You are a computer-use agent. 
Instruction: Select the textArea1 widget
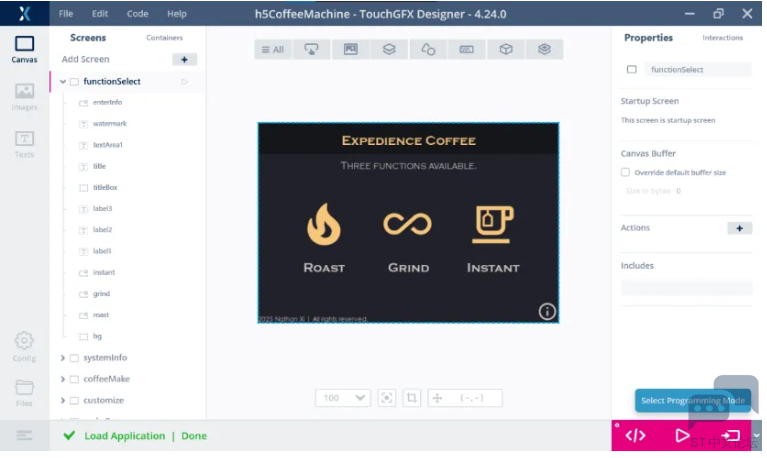coord(108,145)
